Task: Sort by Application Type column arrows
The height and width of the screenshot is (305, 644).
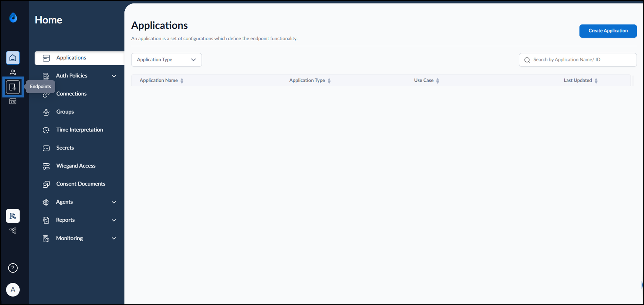Action: [x=329, y=81]
